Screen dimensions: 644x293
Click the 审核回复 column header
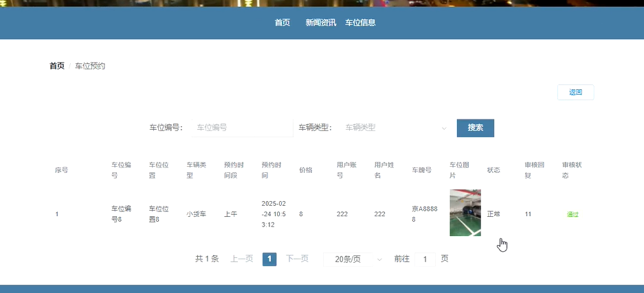[535, 170]
